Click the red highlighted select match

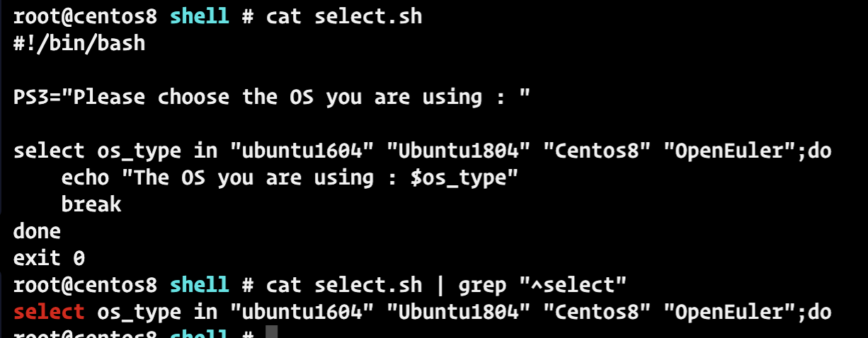click(x=49, y=312)
